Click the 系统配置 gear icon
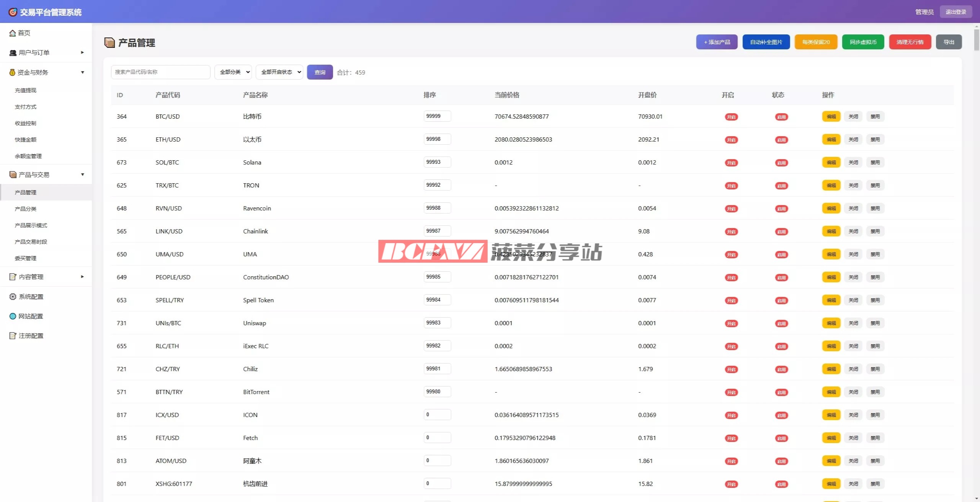 pyautogui.click(x=13, y=297)
